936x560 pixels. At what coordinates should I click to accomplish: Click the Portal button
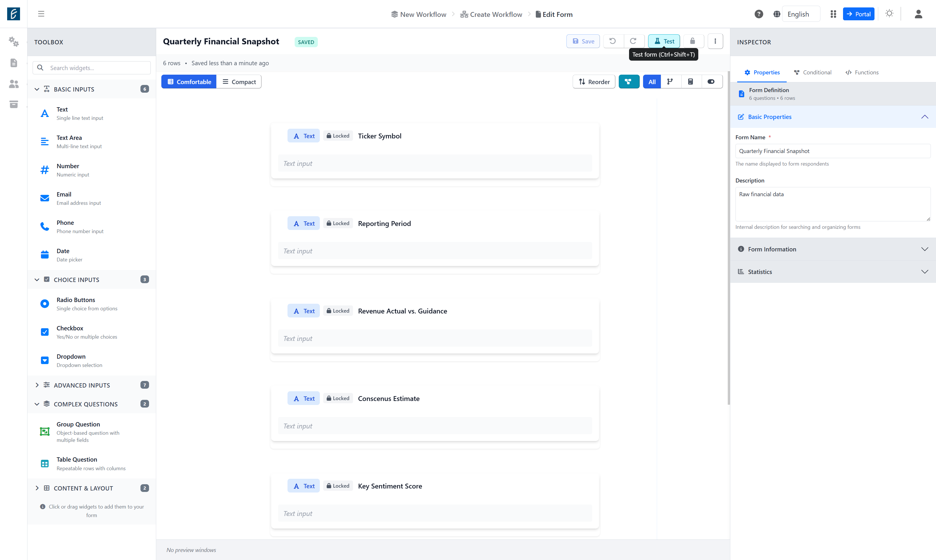(858, 14)
